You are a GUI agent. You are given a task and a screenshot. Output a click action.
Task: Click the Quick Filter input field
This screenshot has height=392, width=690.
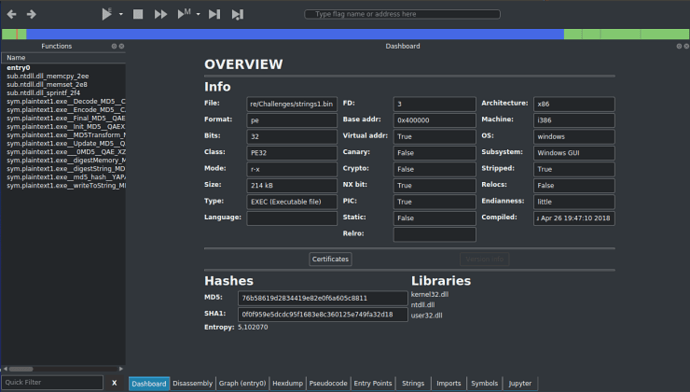tap(52, 382)
